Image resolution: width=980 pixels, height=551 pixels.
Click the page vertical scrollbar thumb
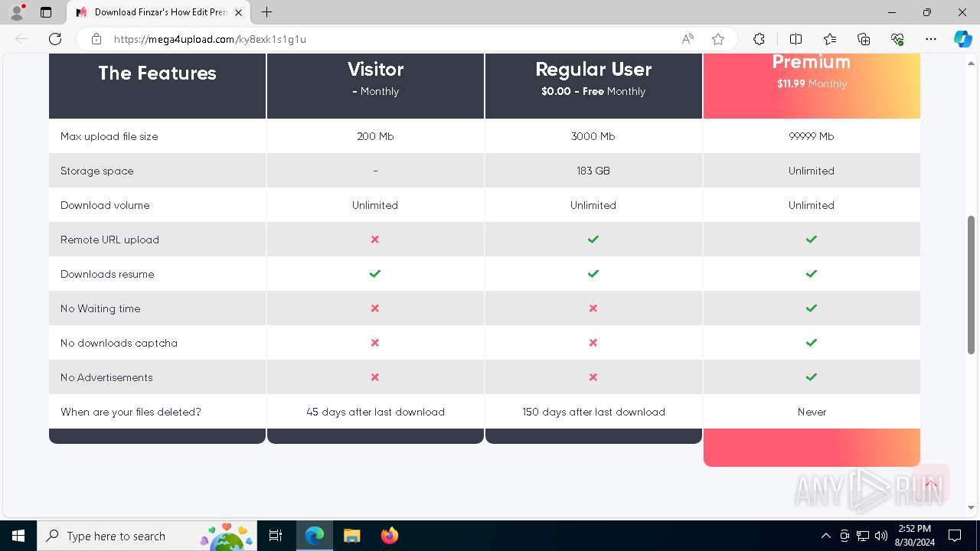(972, 284)
